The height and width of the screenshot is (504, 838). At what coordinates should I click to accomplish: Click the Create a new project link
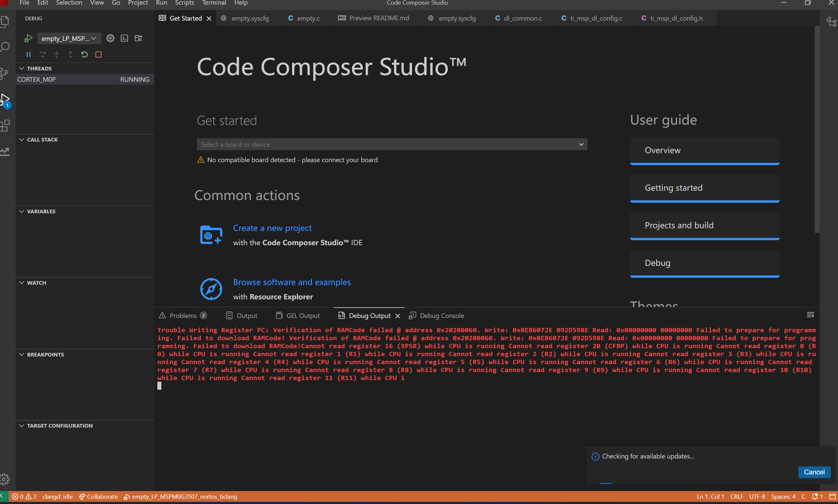(x=272, y=228)
